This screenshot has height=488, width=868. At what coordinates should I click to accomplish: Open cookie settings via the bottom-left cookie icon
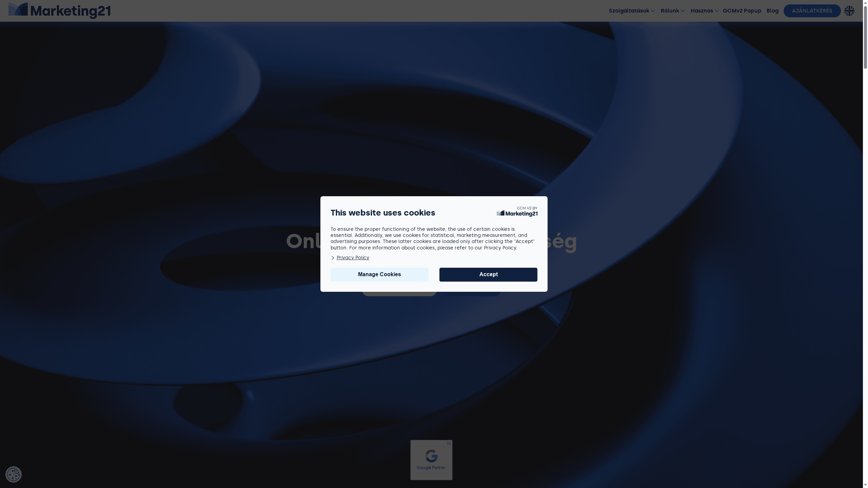(x=14, y=474)
